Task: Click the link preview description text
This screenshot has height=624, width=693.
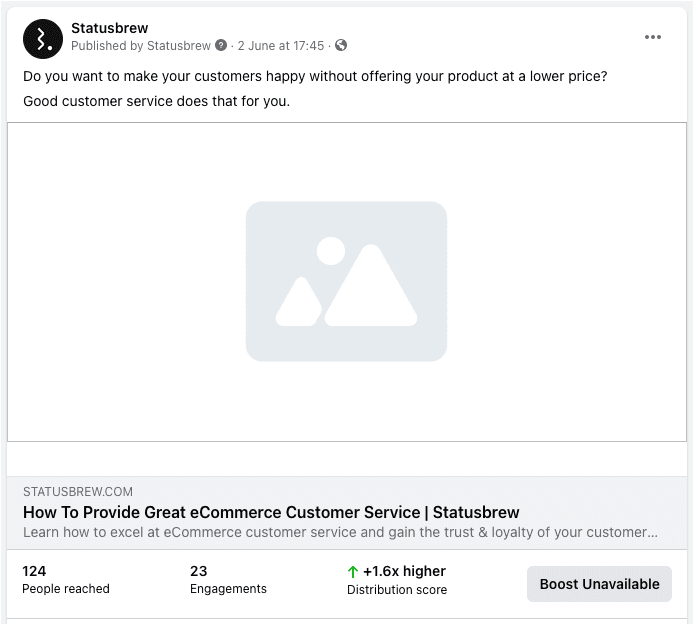Action: (x=340, y=532)
